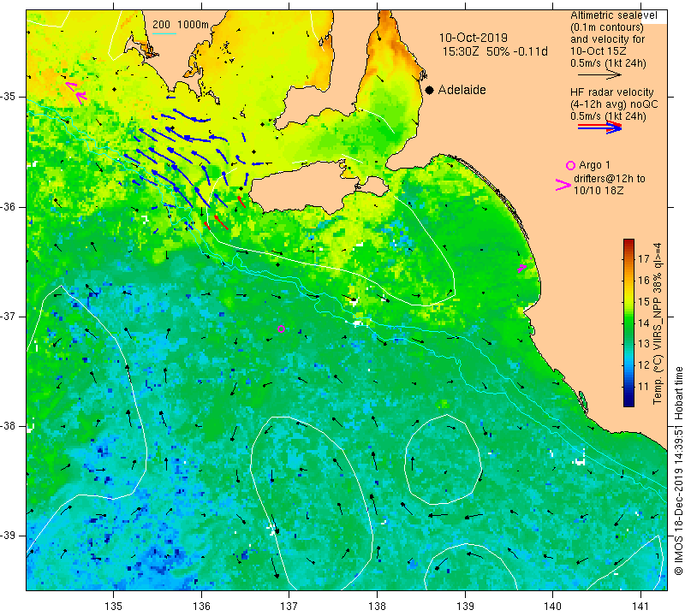Click the magenta Argo float circle on the map
685x616 pixels.
pyautogui.click(x=282, y=329)
